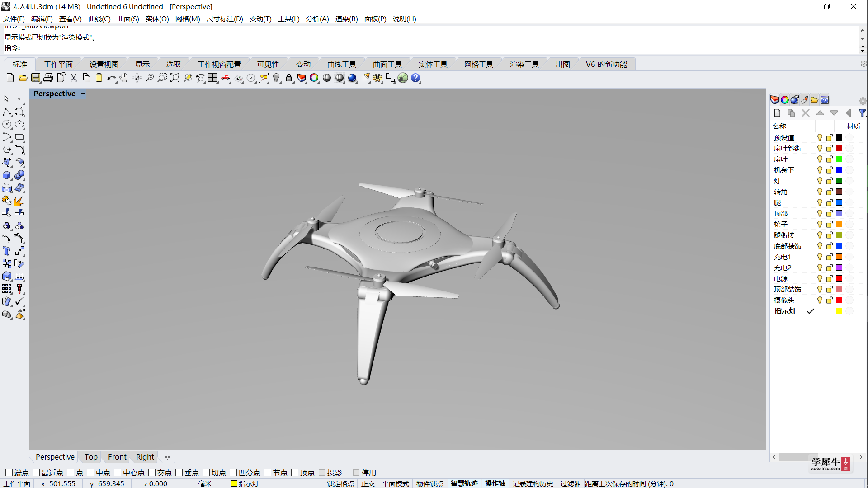Open the 曲面(S) menu

click(x=128, y=19)
